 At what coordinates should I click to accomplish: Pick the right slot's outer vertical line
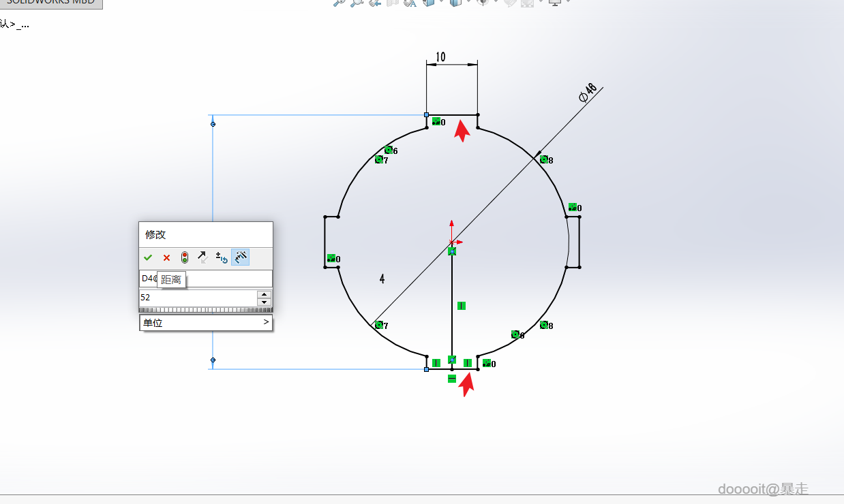coord(579,242)
